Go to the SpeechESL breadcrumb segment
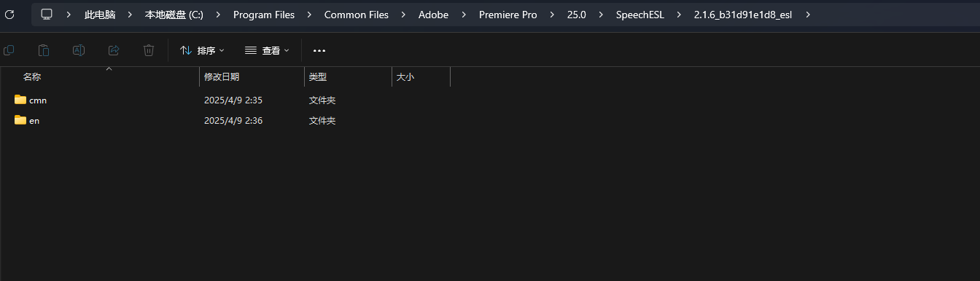 (x=639, y=15)
